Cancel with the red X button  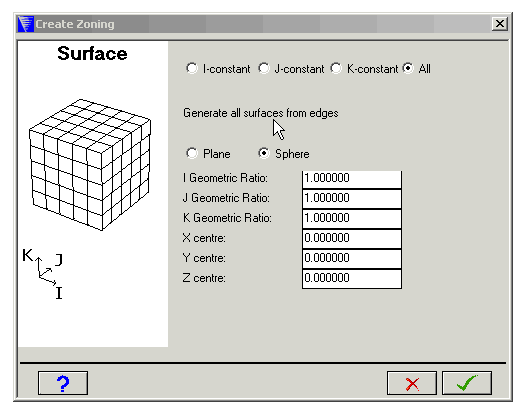pos(412,383)
